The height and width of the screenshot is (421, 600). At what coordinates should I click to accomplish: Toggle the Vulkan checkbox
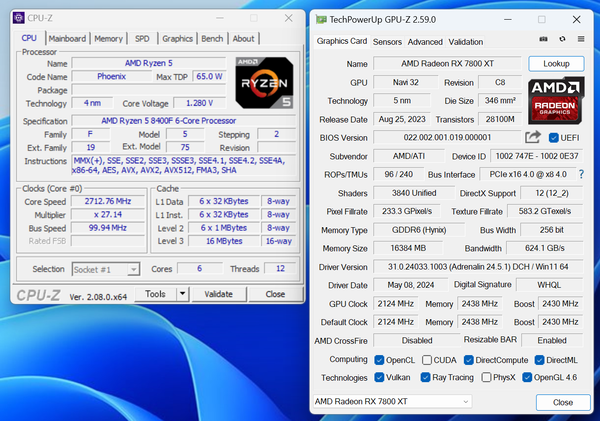[379, 377]
